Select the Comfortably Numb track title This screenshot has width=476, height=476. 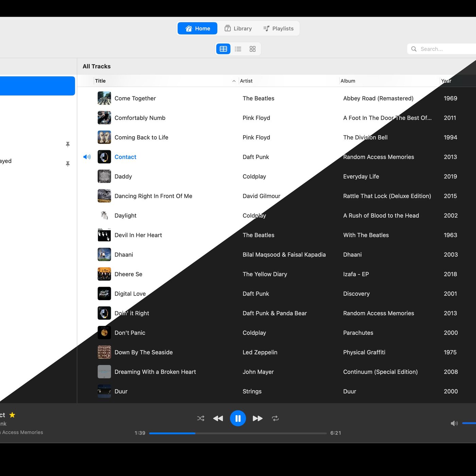(x=140, y=118)
